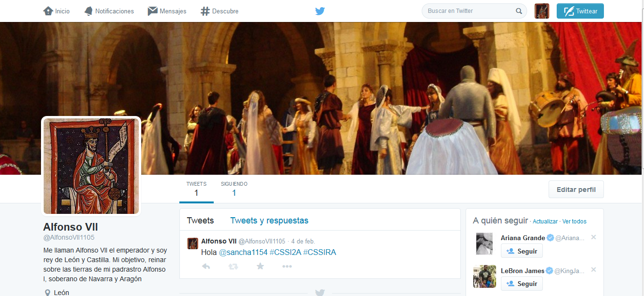Click LeBron James's verified badge
The width and height of the screenshot is (644, 296).
pyautogui.click(x=550, y=271)
